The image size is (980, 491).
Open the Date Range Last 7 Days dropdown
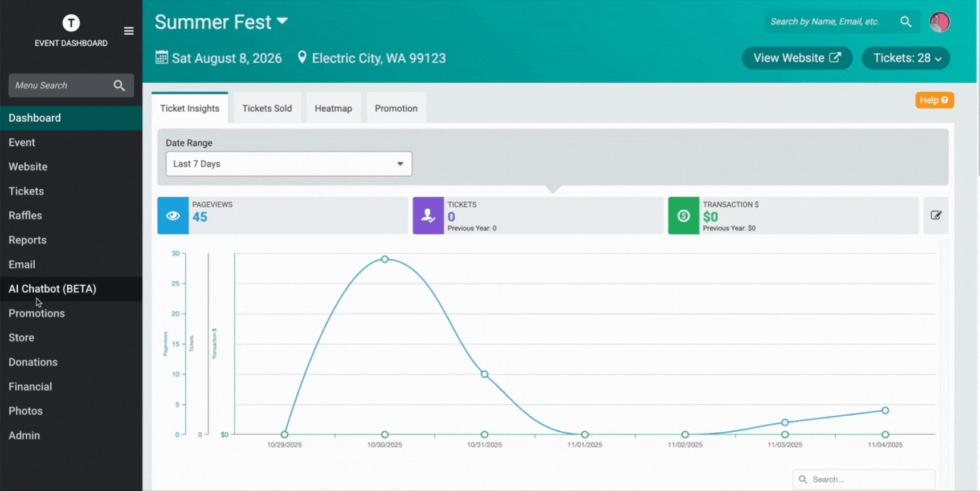289,164
